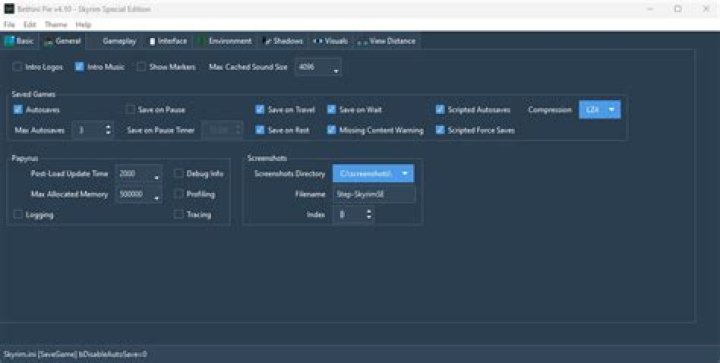Toggle Scripted Force Saves checkbox
Screen dimensions: 720x363
[440, 130]
